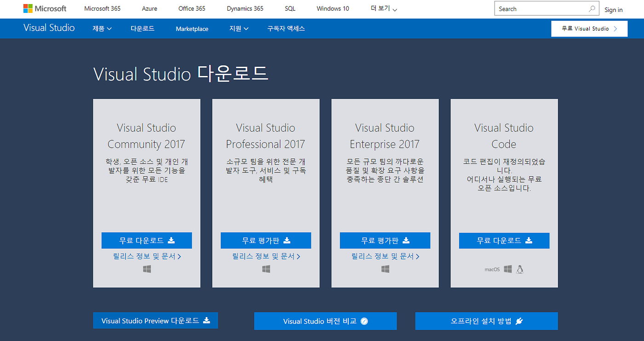Click the plug icon on the 오프라인 설치 방법 button
Screen dimensions: 644x341
tap(519, 321)
